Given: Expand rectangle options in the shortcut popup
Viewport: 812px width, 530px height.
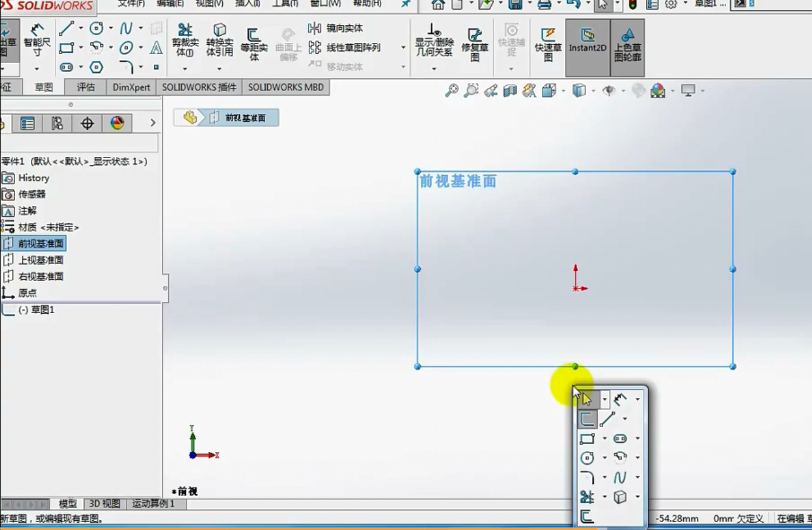Looking at the screenshot, I should coord(604,439).
